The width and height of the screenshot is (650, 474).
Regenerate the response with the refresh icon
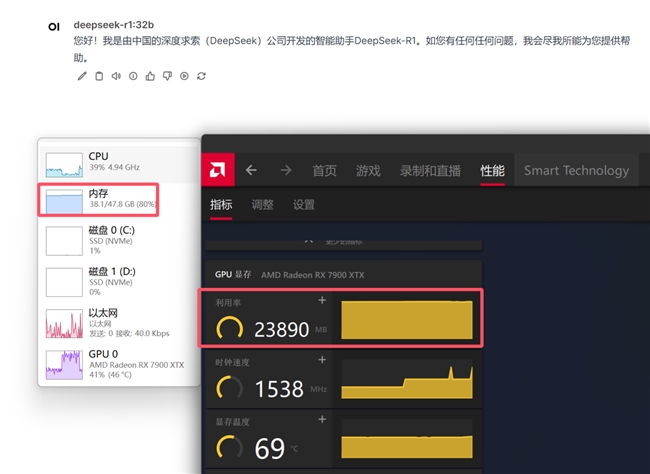(201, 76)
